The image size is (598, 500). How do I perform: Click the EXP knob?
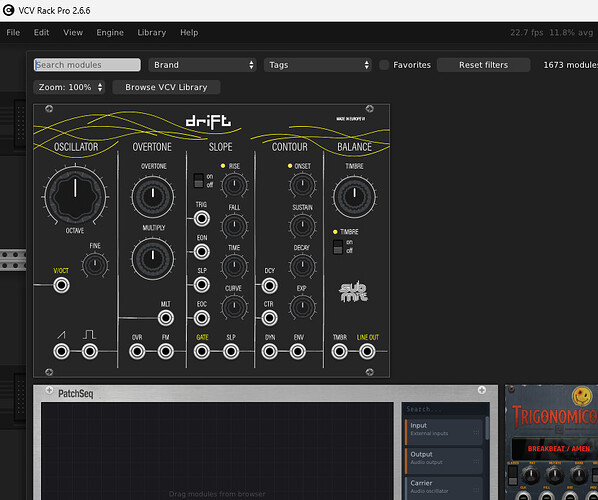[302, 307]
